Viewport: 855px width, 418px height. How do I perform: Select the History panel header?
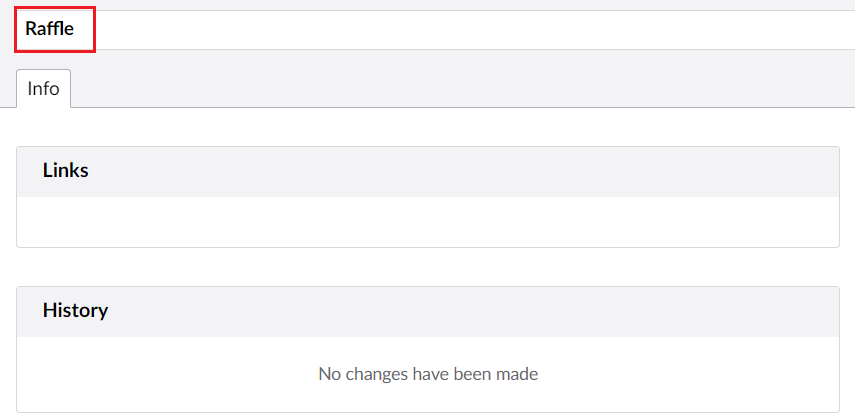click(427, 311)
